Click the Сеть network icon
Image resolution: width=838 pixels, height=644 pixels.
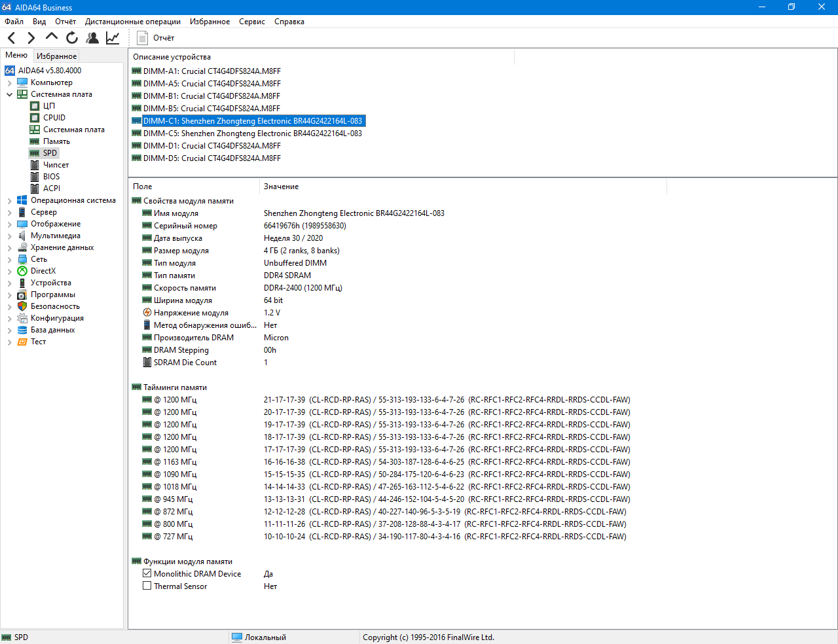(x=22, y=259)
